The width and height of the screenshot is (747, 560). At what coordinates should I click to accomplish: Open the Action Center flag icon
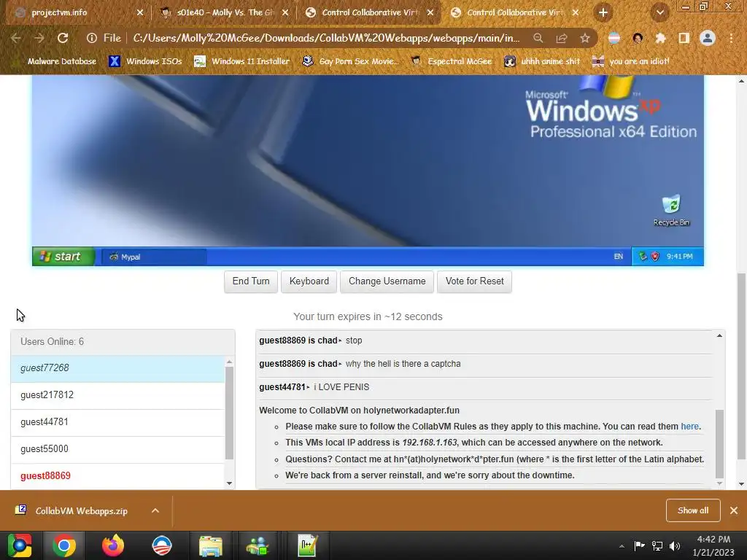(639, 545)
